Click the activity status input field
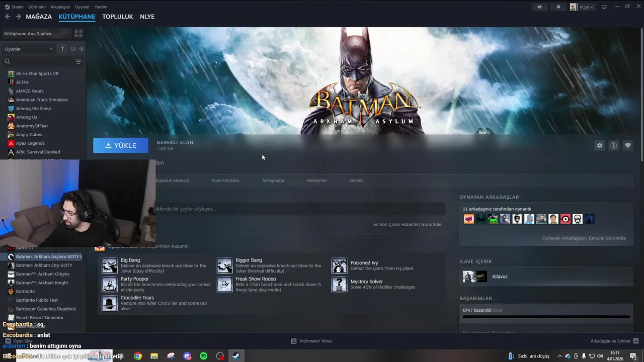644x362 pixels. click(299, 209)
